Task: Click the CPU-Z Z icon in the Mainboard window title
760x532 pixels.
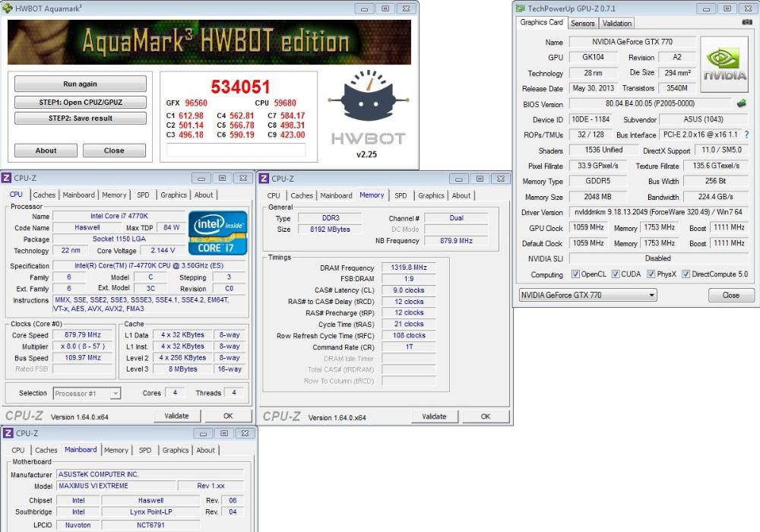Action: [x=8, y=433]
